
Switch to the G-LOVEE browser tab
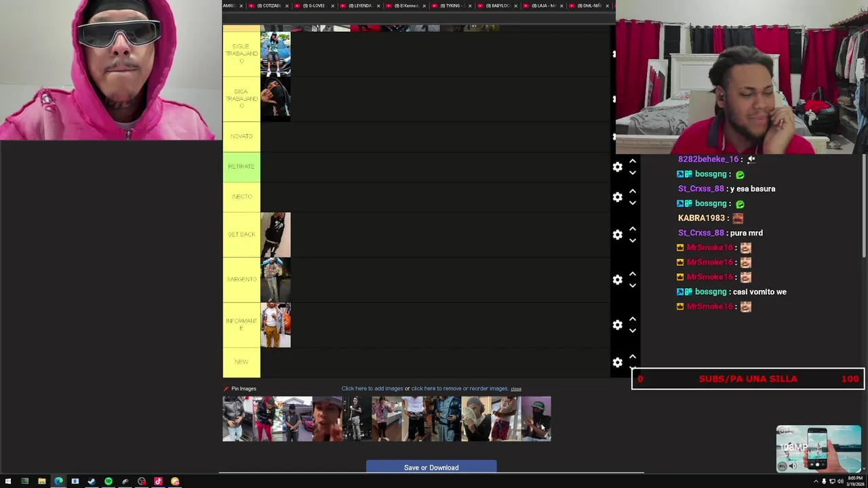(x=314, y=5)
